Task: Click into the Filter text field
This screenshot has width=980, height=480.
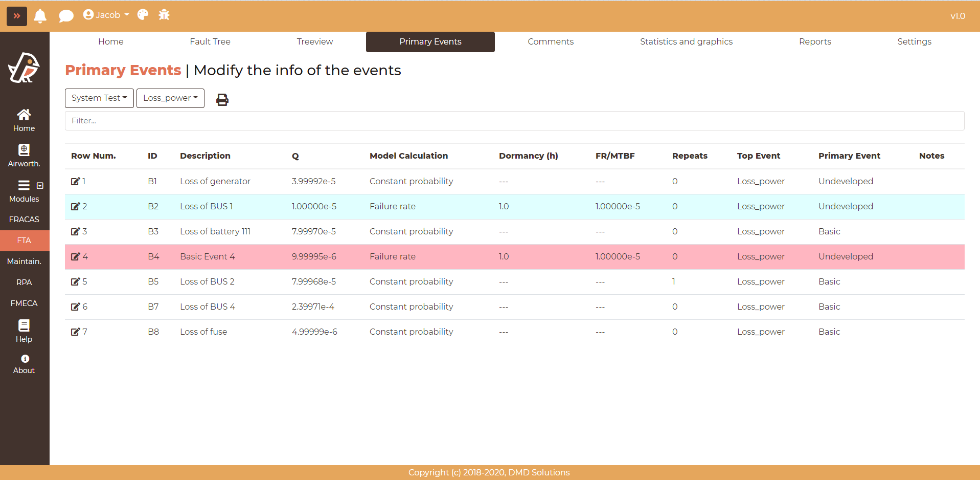Action: (x=514, y=121)
